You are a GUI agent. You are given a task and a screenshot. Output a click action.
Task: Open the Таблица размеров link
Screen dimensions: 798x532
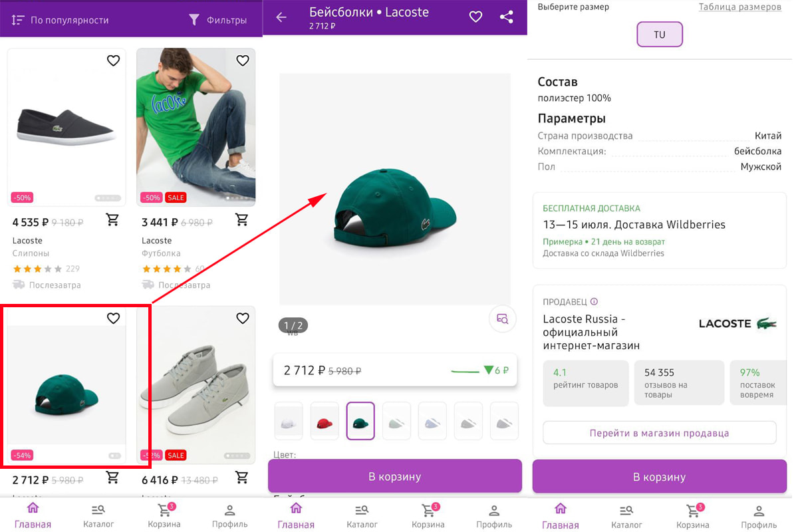(739, 7)
